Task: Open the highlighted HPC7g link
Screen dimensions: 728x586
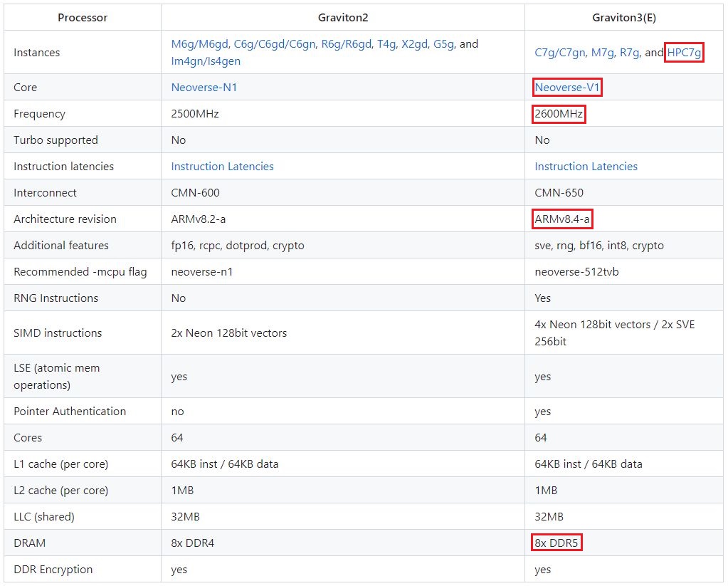Action: [684, 53]
